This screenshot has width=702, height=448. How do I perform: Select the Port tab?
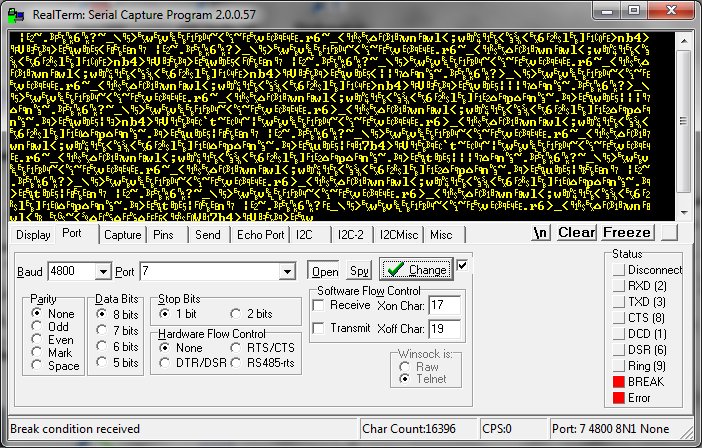tap(72, 233)
